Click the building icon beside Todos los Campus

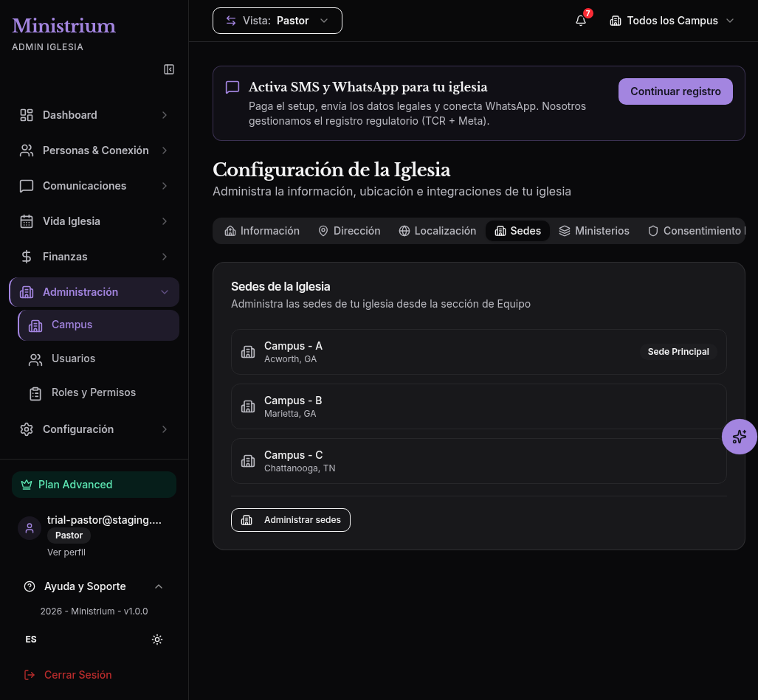coord(616,21)
